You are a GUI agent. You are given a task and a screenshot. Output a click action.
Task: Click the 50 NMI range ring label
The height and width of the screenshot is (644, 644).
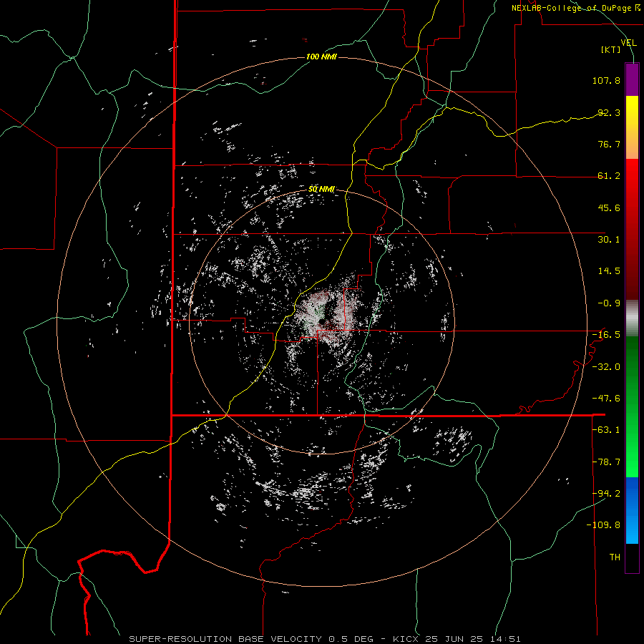tap(321, 190)
